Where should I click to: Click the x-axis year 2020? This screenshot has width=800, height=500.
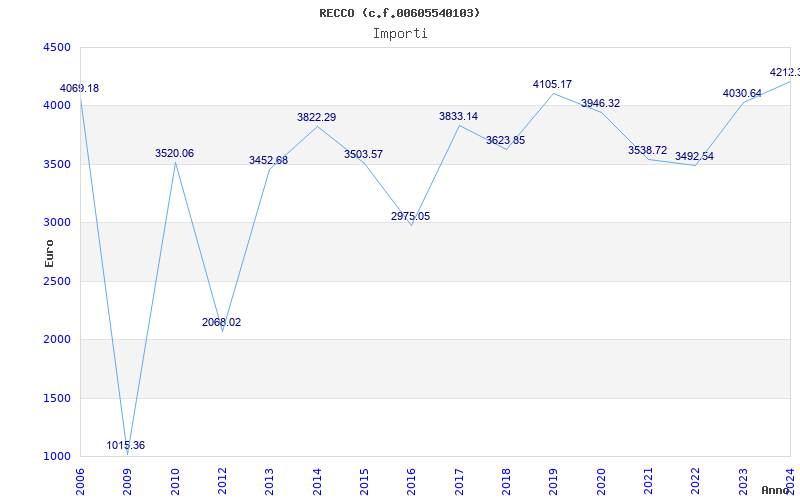601,482
